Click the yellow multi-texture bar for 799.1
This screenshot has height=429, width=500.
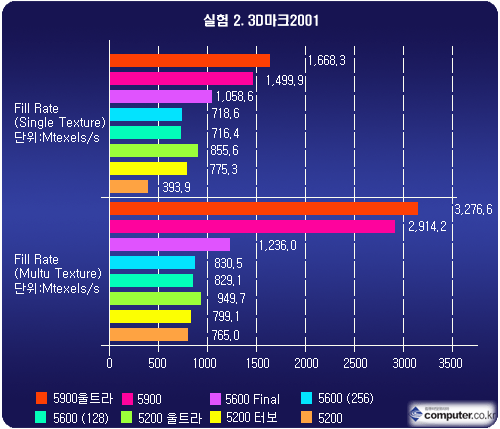[x=150, y=317]
